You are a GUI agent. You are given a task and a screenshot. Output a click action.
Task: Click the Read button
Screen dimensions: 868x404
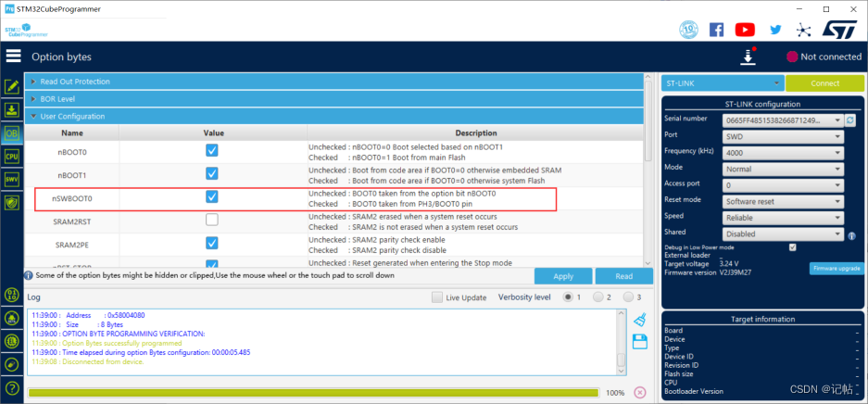(623, 276)
